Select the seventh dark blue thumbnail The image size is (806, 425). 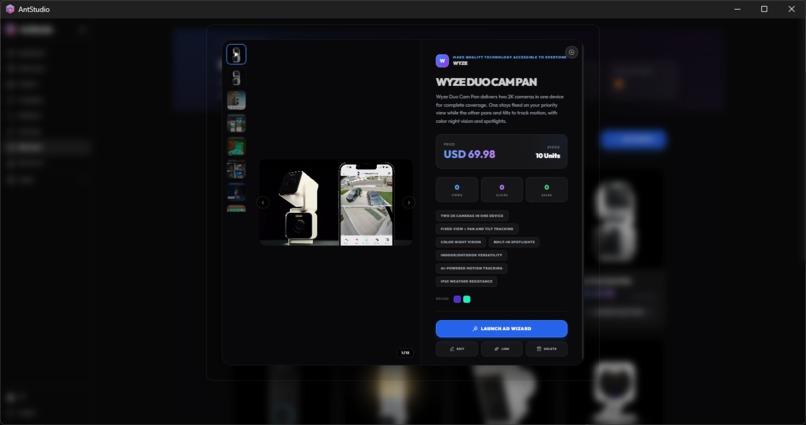236,192
